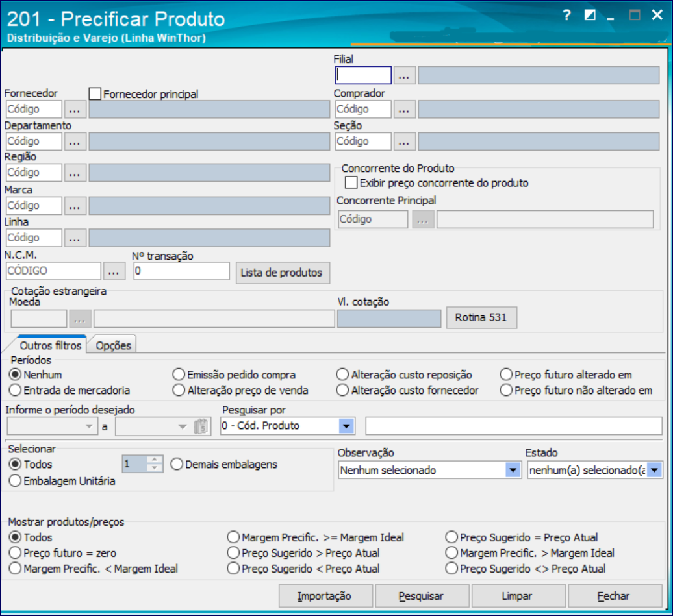The height and width of the screenshot is (616, 673).
Task: Click the Comprador Código input field
Action: (x=363, y=110)
